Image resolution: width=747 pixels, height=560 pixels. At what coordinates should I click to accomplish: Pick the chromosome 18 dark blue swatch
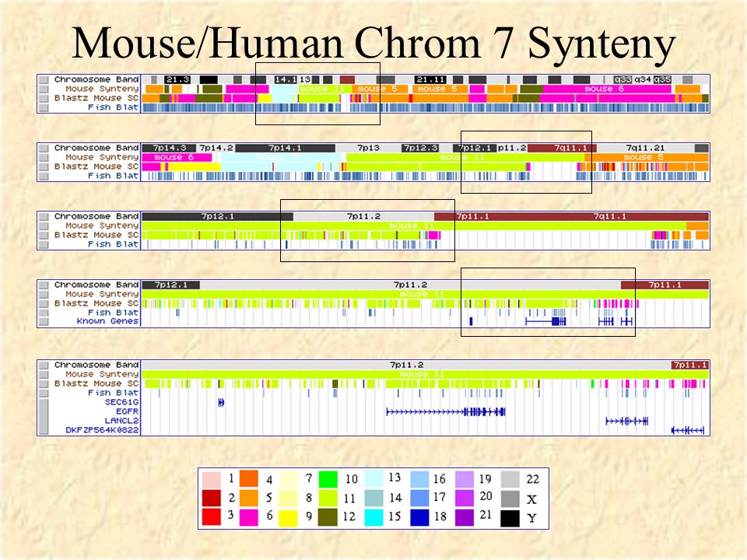click(419, 518)
